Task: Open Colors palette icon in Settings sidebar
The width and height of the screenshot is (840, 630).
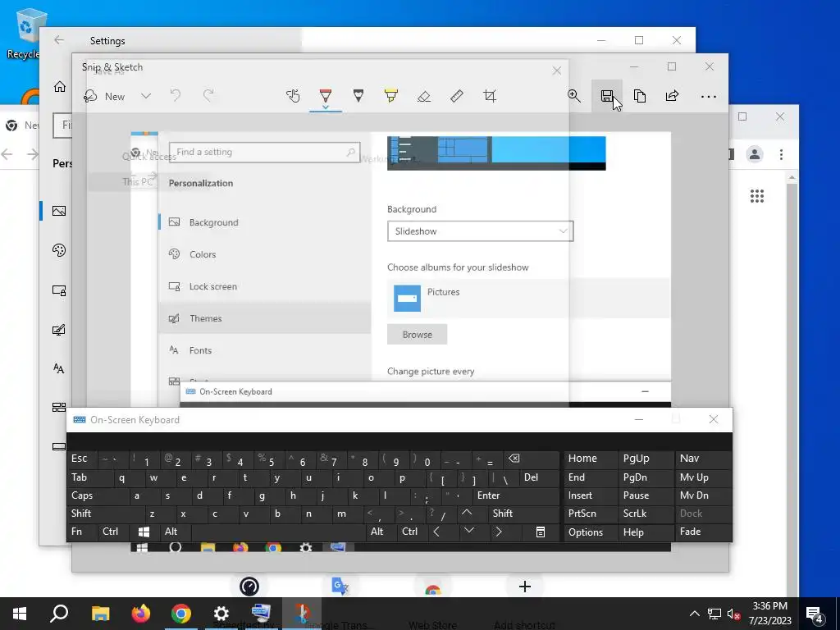Action: [59, 250]
